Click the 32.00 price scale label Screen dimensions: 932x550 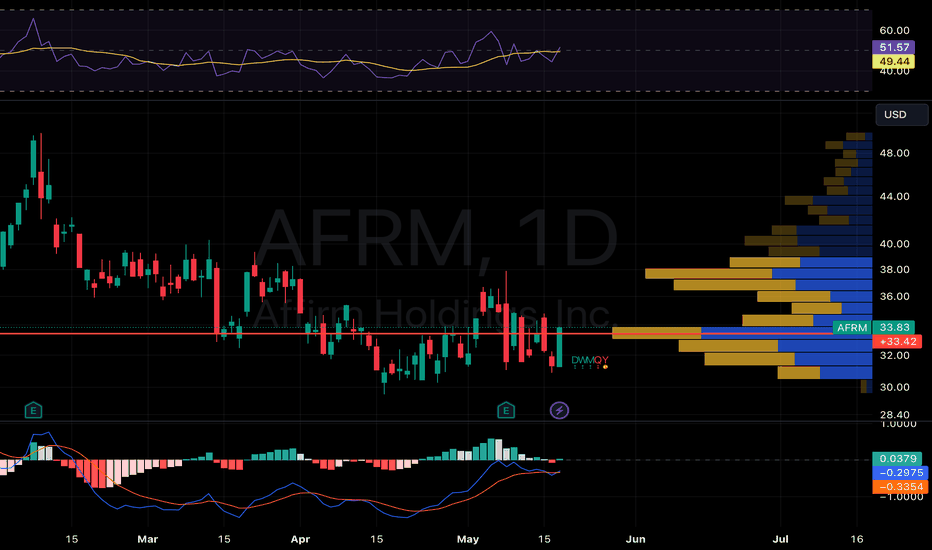tap(894, 356)
